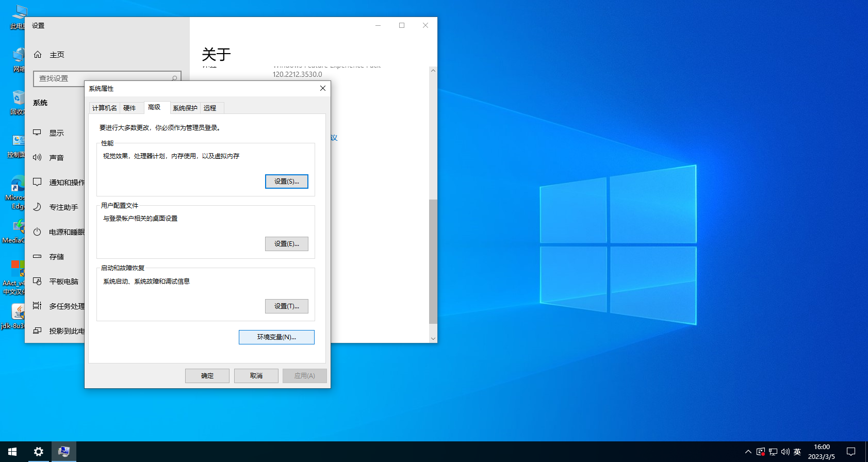Image resolution: width=868 pixels, height=462 pixels.
Task: Click 设置(E)... under 用户配置文件
Action: pos(287,244)
